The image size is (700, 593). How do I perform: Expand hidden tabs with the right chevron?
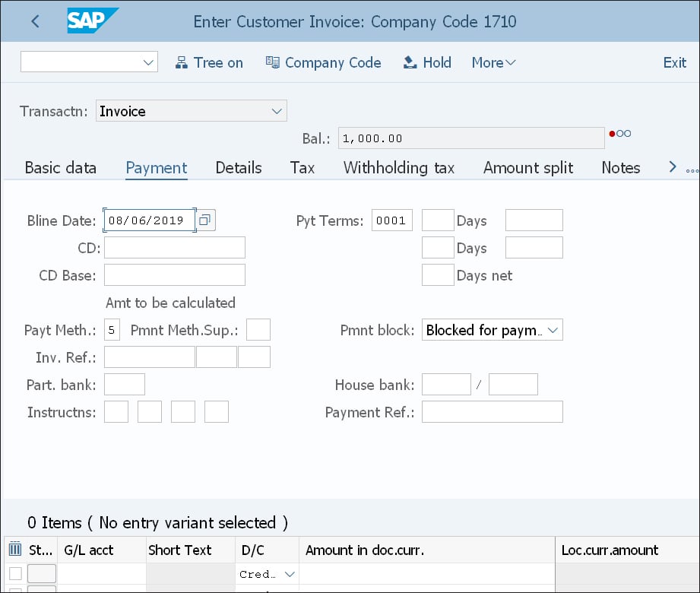click(x=672, y=166)
